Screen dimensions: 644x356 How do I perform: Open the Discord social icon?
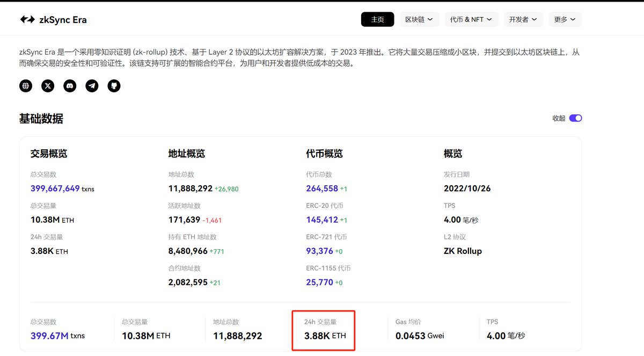[x=70, y=85]
